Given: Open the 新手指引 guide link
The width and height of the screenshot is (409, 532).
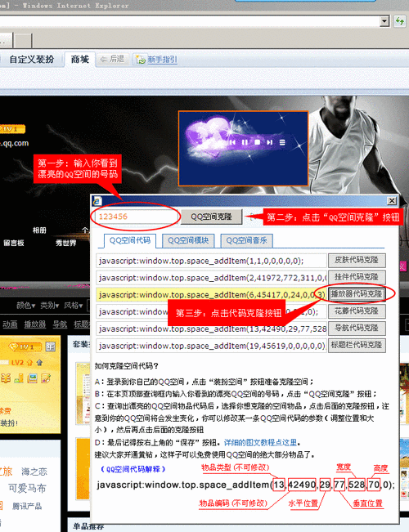Looking at the screenshot, I should [x=162, y=60].
